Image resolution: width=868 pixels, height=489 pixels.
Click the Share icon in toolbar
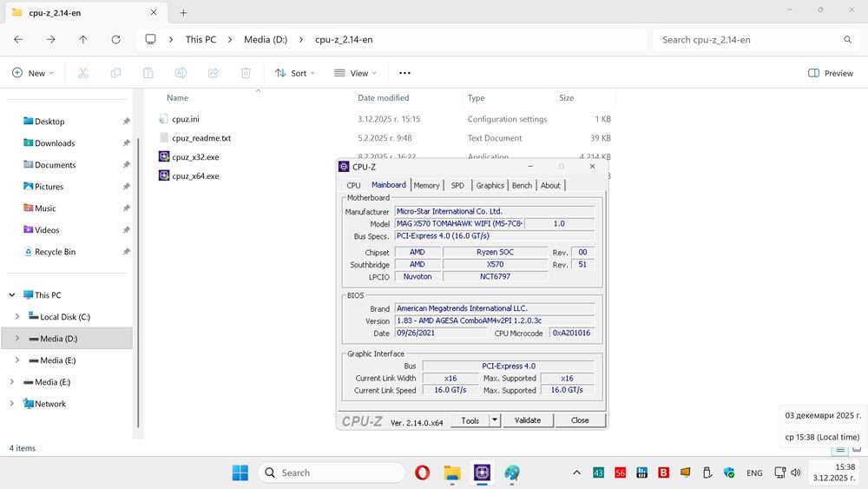[214, 73]
